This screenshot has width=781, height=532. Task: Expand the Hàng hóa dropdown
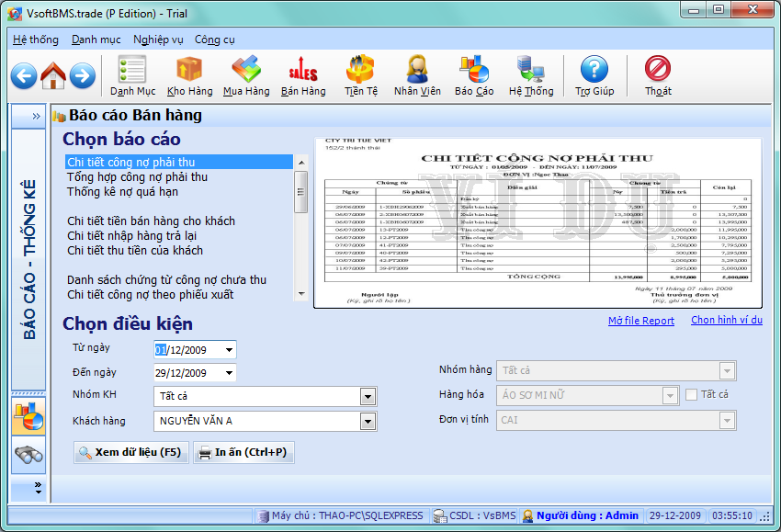pos(670,395)
